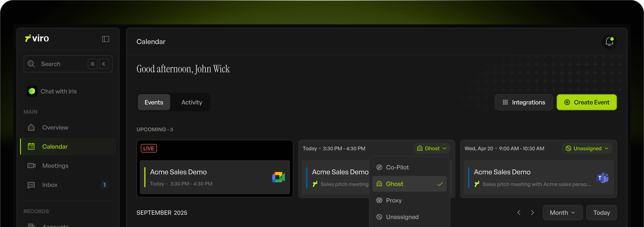Switch to the Activity tab
The height and width of the screenshot is (227, 644).
[x=192, y=102]
